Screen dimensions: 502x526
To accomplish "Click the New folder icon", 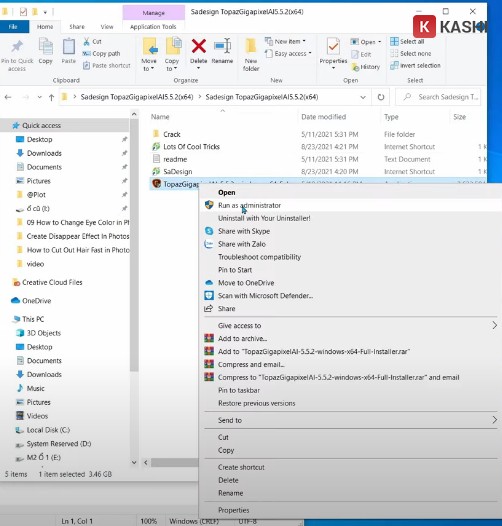I will pos(251,46).
